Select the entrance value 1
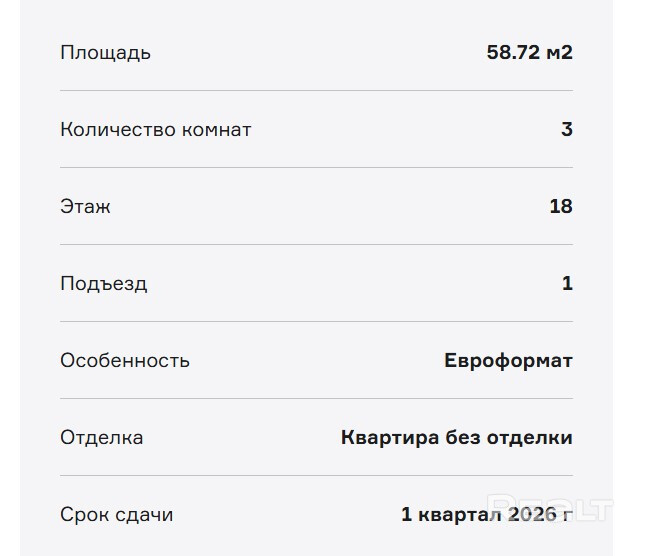Screen dimensions: 647x556 pyautogui.click(x=567, y=284)
